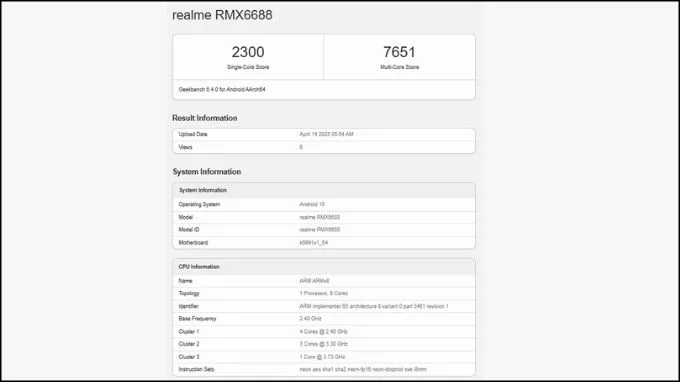This screenshot has width=680, height=382.
Task: Click the 'Motherboard' row label
Action: tap(193, 243)
